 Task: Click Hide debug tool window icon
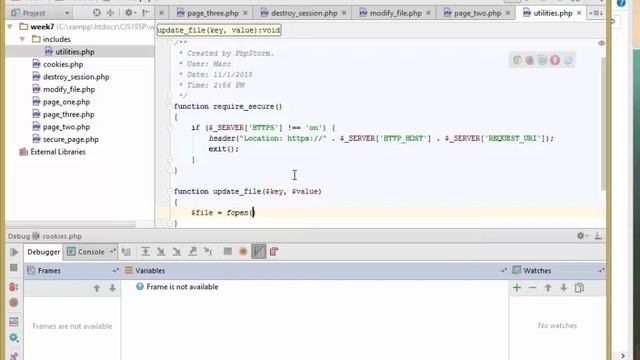coord(598,236)
